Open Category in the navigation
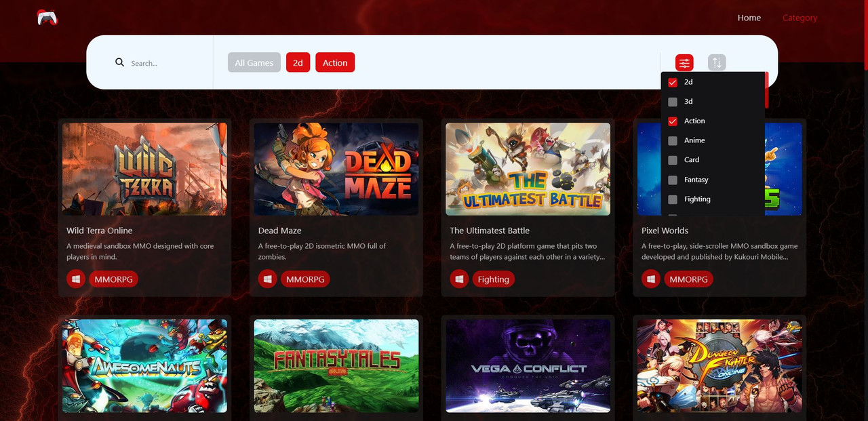Viewport: 868px width, 421px height. click(x=800, y=18)
